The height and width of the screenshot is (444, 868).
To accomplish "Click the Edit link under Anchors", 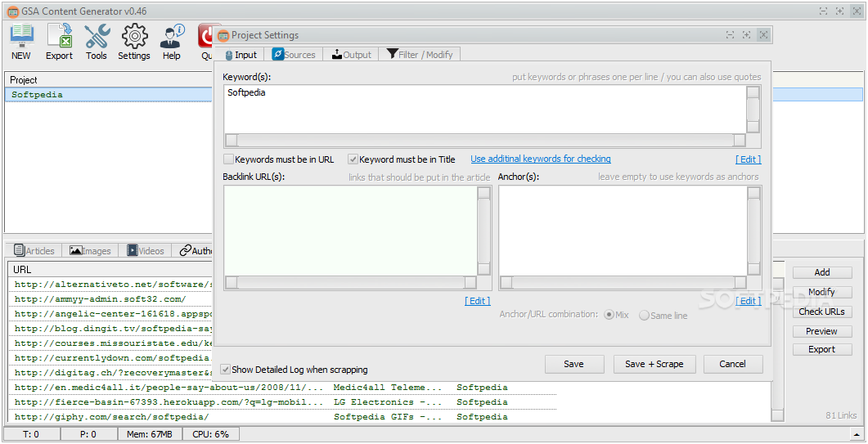I will tap(748, 301).
